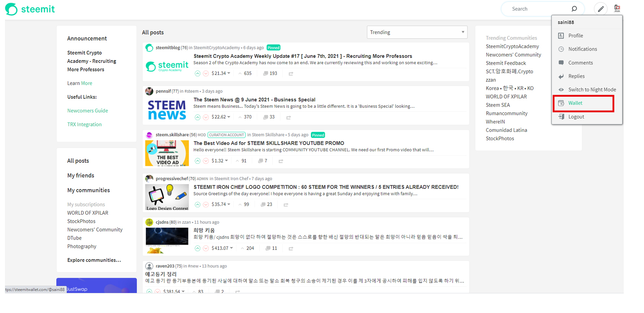The width and height of the screenshot is (644, 313).
Task: Downvote the Iron Chef Logo Competition post
Action: [206, 204]
